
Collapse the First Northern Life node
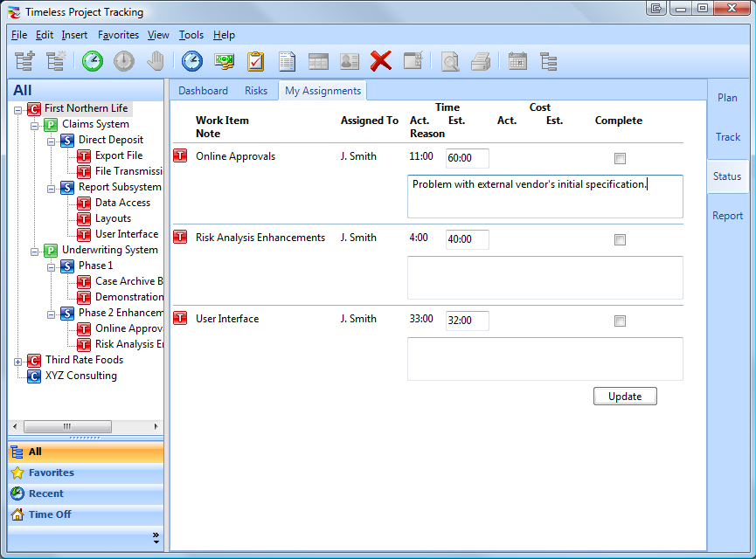(18, 109)
